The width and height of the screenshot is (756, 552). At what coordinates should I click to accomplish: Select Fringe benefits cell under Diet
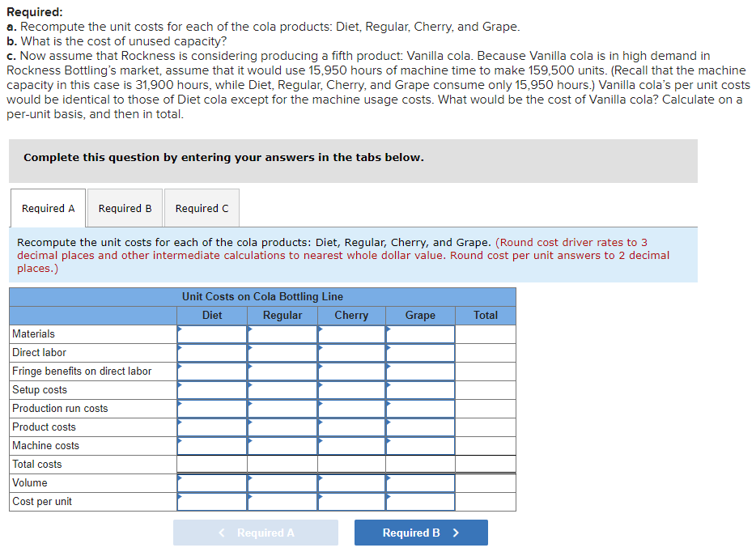coord(212,372)
